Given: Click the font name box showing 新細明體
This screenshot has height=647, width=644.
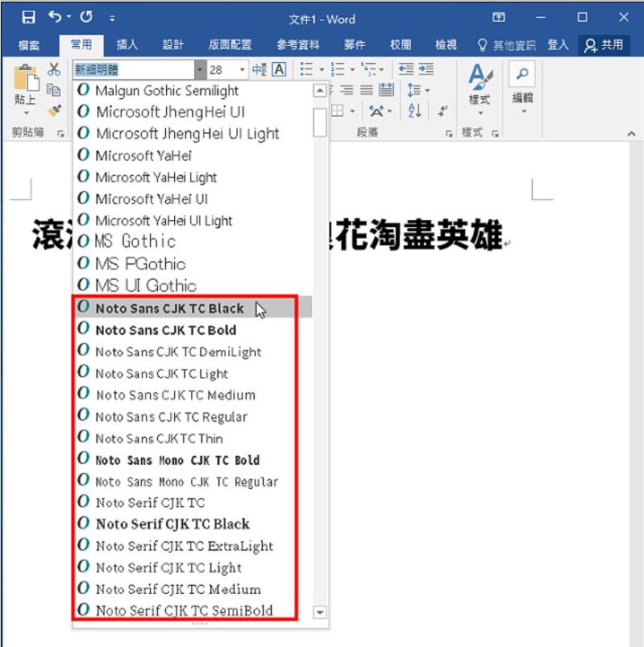Looking at the screenshot, I should pyautogui.click(x=133, y=69).
